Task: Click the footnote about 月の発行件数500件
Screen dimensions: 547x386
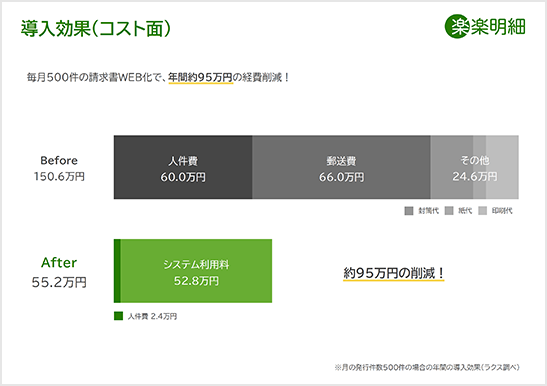Action: [427, 367]
